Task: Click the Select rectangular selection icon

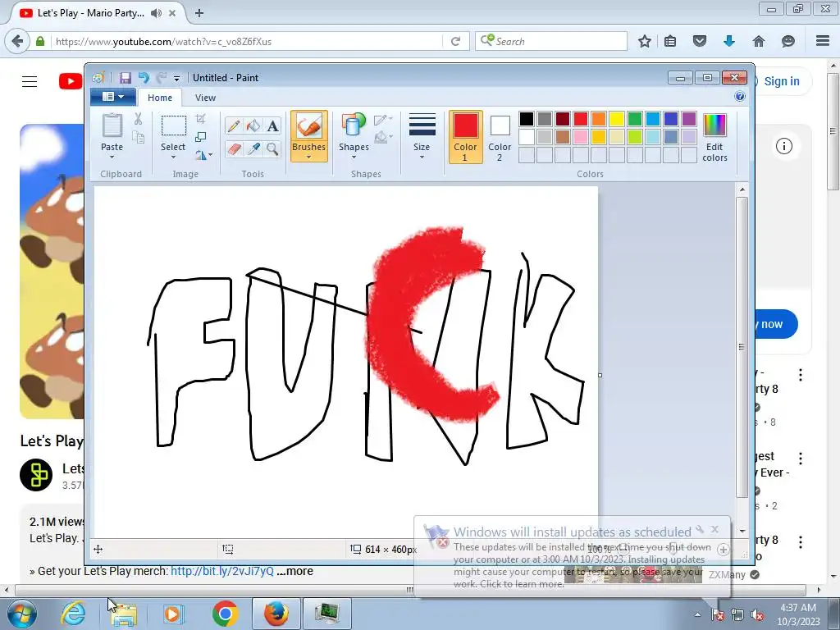Action: coord(174,126)
